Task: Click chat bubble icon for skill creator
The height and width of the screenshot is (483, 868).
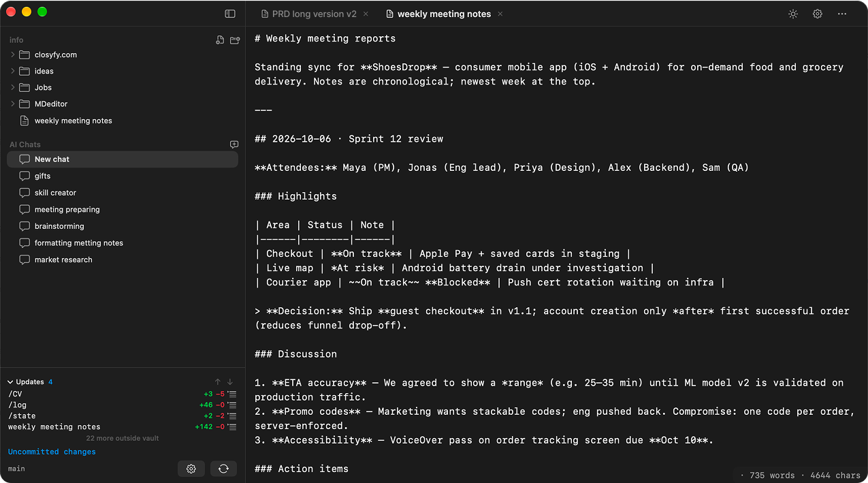Action: (25, 193)
